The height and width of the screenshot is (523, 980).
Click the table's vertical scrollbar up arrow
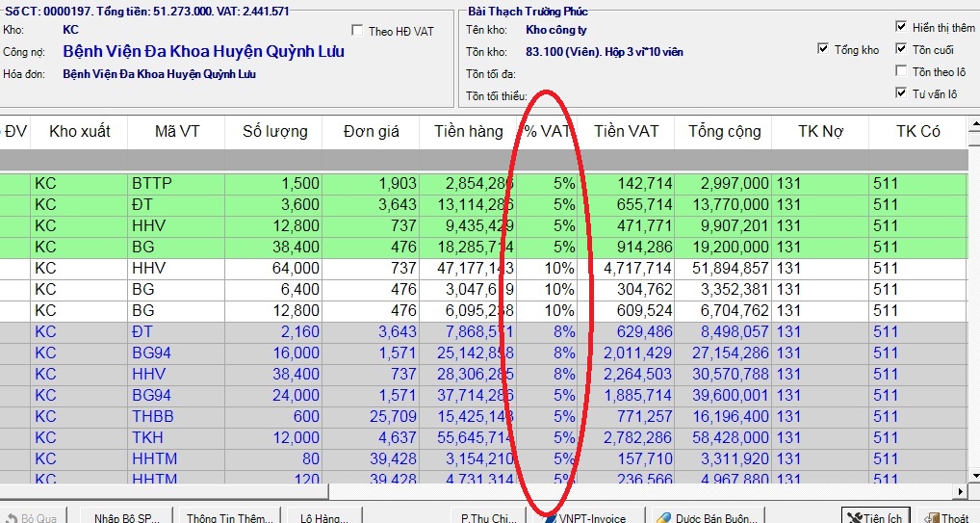[x=974, y=126]
